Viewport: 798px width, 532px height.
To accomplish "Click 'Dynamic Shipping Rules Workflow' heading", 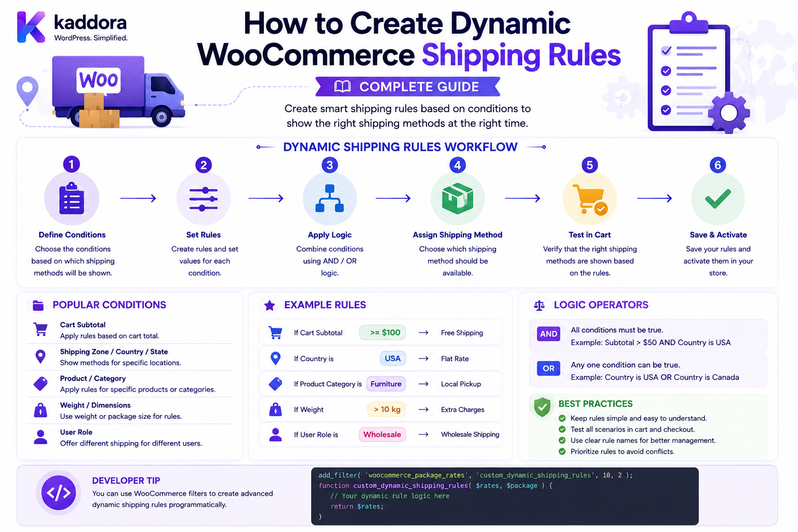I will [x=401, y=147].
